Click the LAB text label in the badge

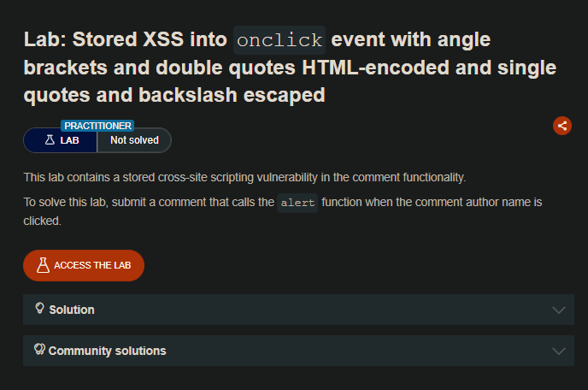click(70, 140)
